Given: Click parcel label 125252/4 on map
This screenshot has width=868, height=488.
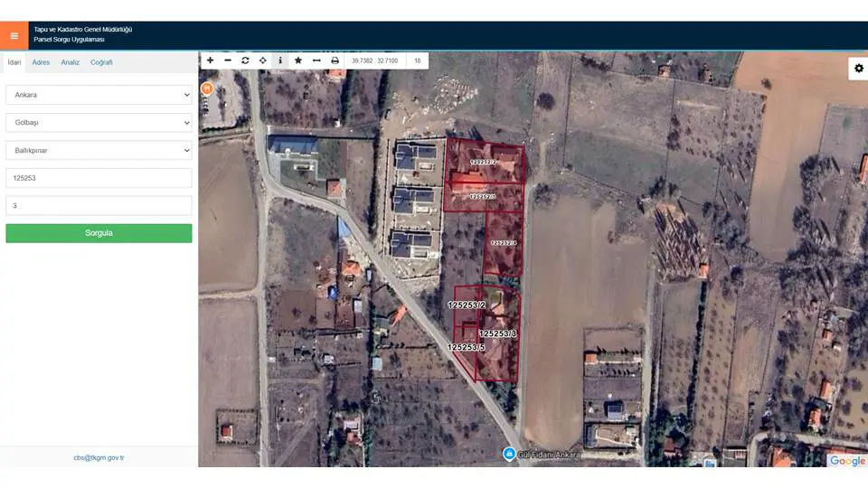Looking at the screenshot, I should coord(504,243).
